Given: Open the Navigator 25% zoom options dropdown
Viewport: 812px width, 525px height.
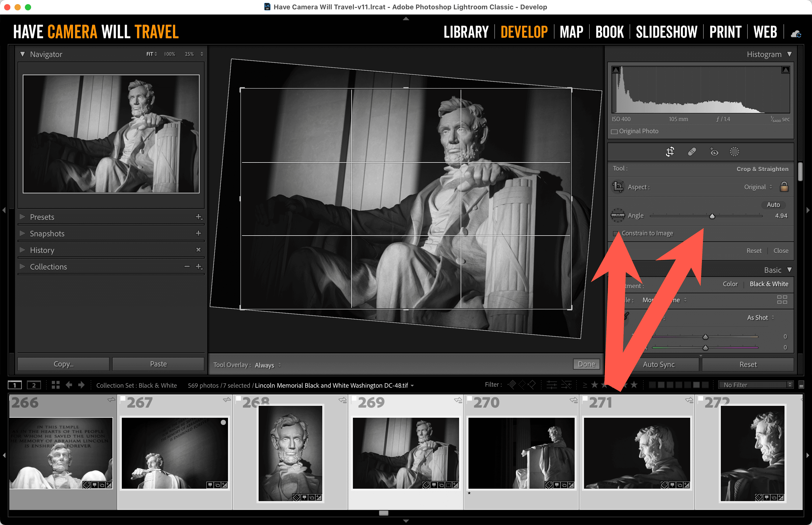Looking at the screenshot, I should click(x=202, y=54).
